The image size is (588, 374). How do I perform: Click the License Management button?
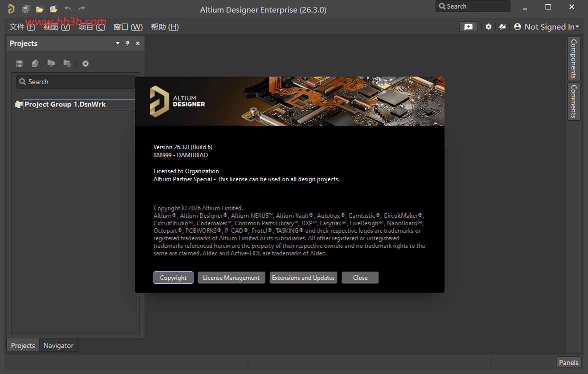tap(231, 278)
